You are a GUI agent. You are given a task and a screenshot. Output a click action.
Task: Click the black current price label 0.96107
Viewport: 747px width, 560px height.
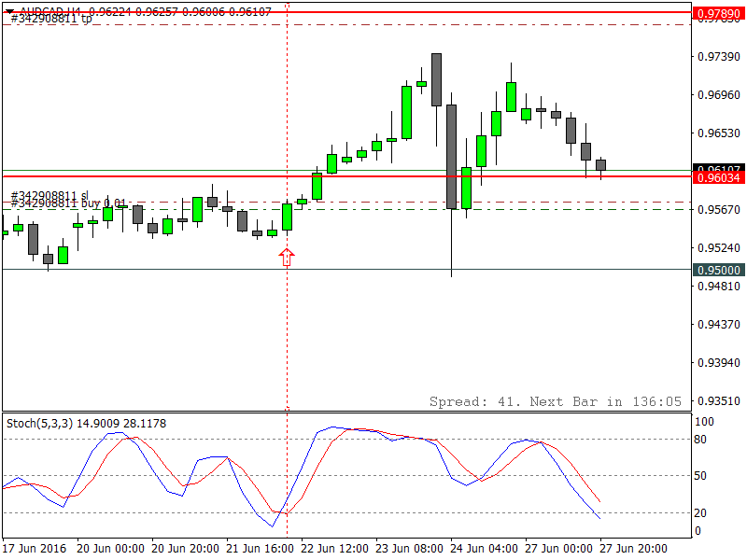pyautogui.click(x=718, y=169)
